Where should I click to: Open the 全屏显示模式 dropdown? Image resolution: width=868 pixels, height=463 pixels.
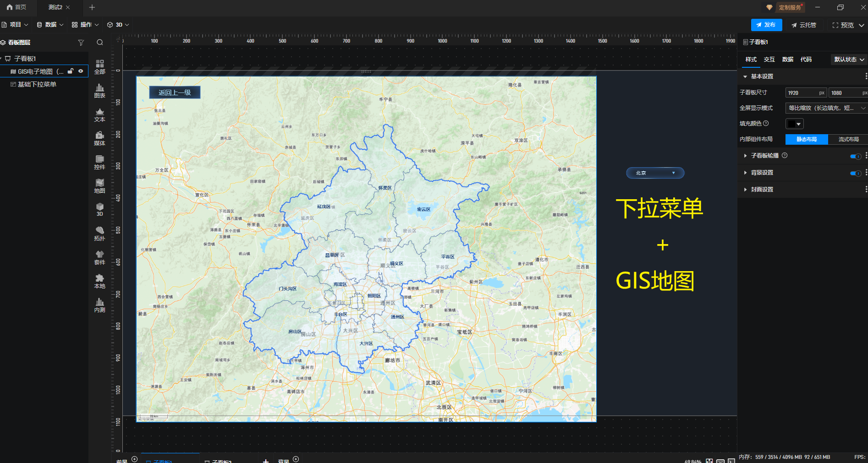point(826,108)
